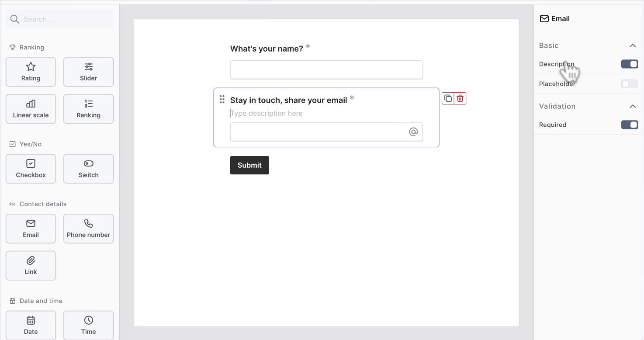Image resolution: width=644 pixels, height=340 pixels.
Task: Add a Ranking field
Action: pos(88,109)
